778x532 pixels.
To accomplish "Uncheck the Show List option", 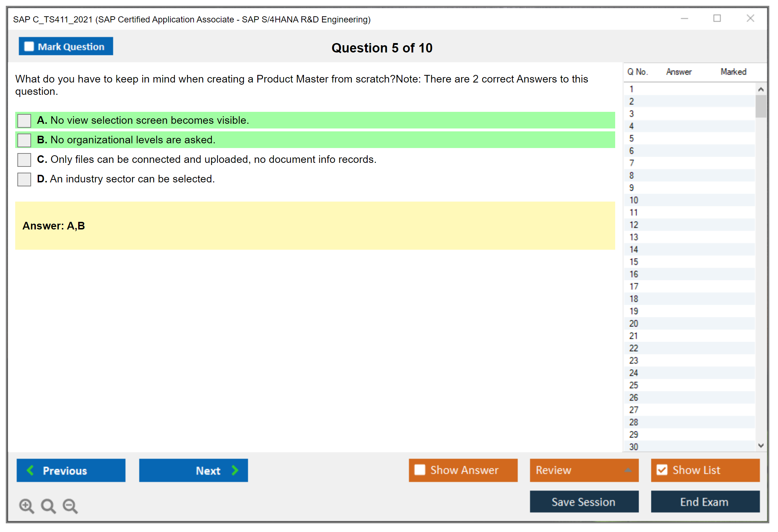I will click(662, 470).
